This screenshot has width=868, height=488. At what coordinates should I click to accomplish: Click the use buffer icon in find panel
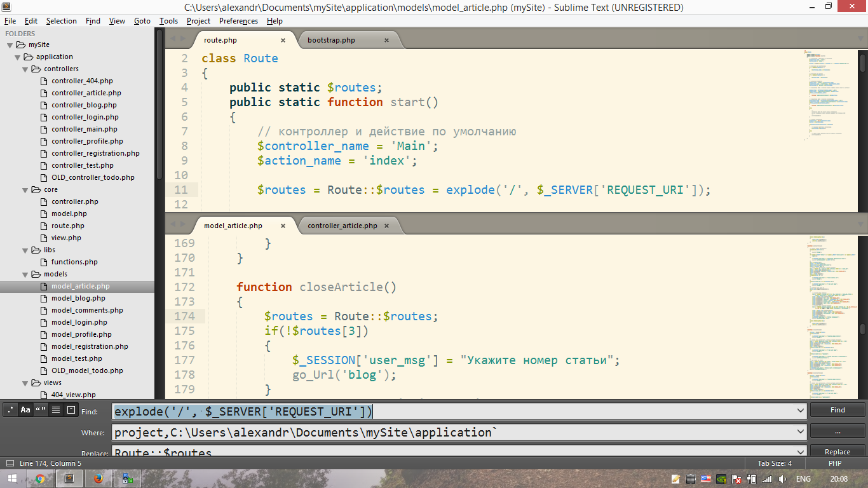coord(71,410)
